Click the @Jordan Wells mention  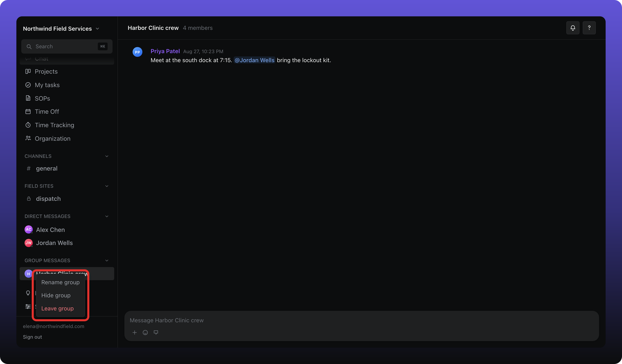254,60
